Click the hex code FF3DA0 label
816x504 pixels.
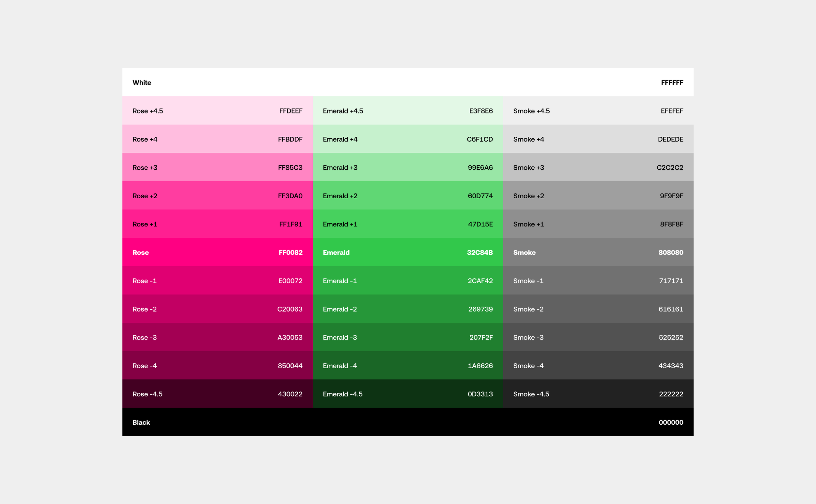pyautogui.click(x=290, y=196)
